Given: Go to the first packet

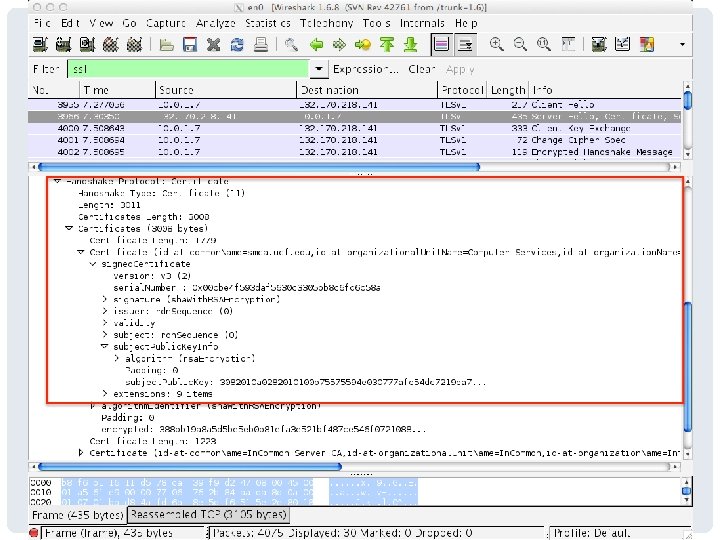Looking at the screenshot, I should tap(387, 45).
